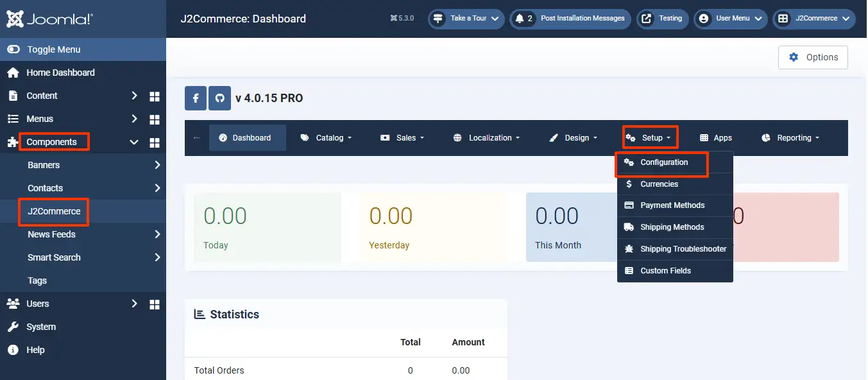Open the Reporting dropdown menu

click(x=790, y=138)
